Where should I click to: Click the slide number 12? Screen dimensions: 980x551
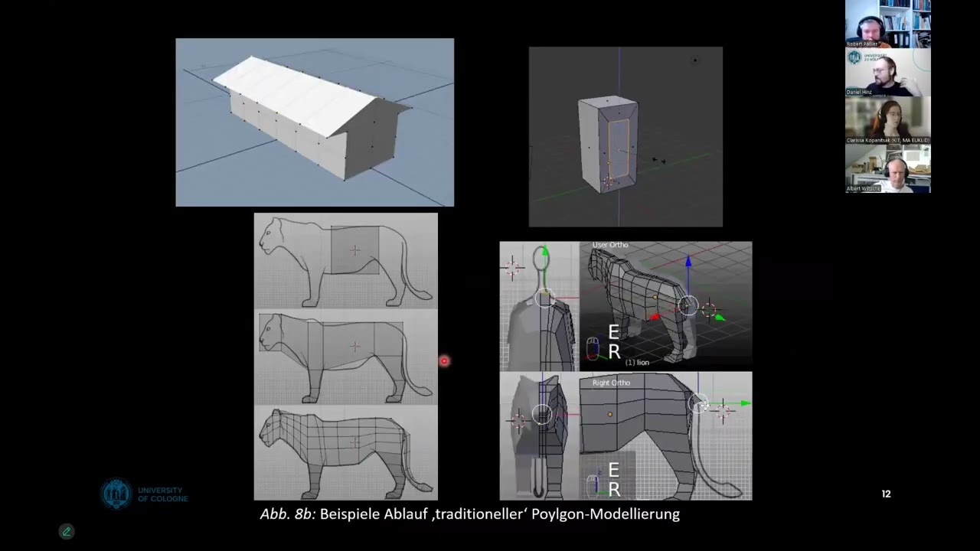pyautogui.click(x=886, y=494)
